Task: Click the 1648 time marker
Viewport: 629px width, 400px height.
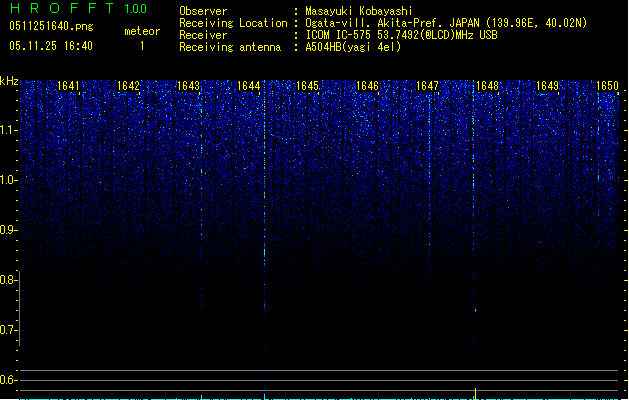Action: click(487, 86)
